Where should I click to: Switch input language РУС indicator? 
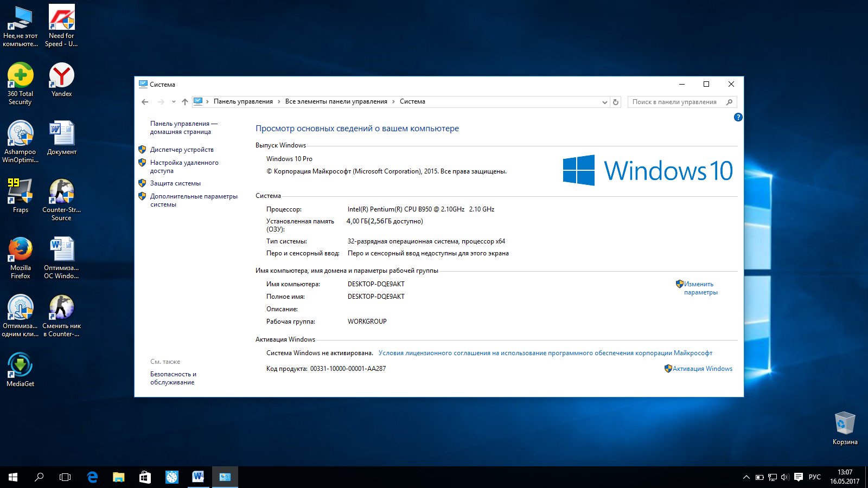click(x=815, y=477)
